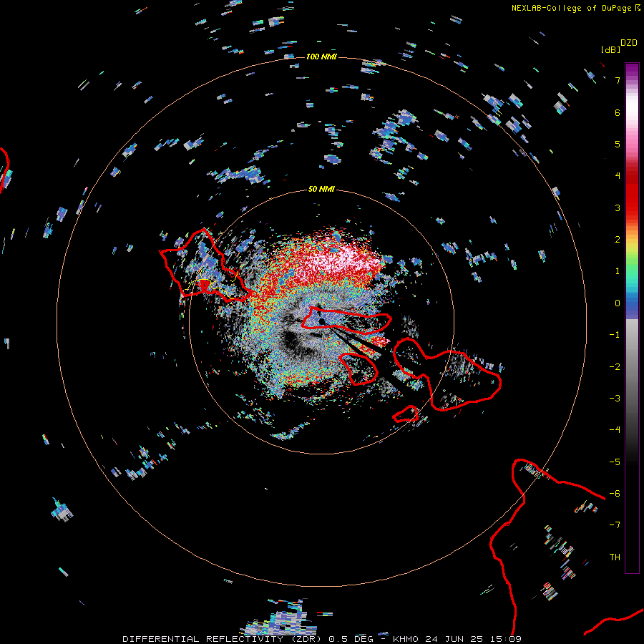Viewport: 644px width, 644px height.
Task: Click the 1 dB legend label
Action: tap(618, 271)
